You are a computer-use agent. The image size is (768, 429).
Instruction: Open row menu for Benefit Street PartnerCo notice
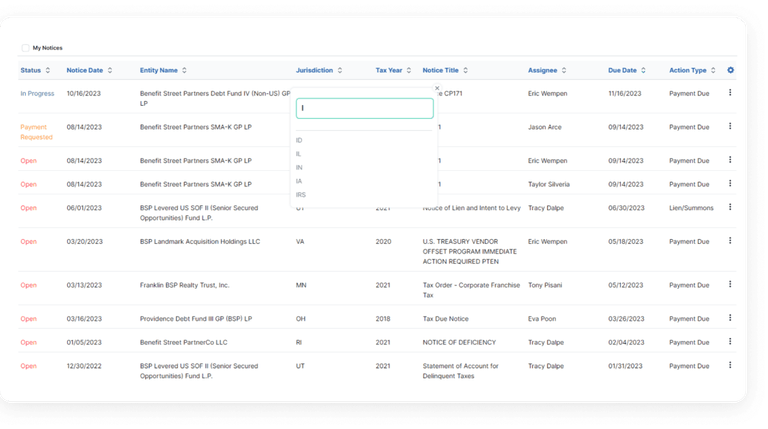pyautogui.click(x=730, y=341)
